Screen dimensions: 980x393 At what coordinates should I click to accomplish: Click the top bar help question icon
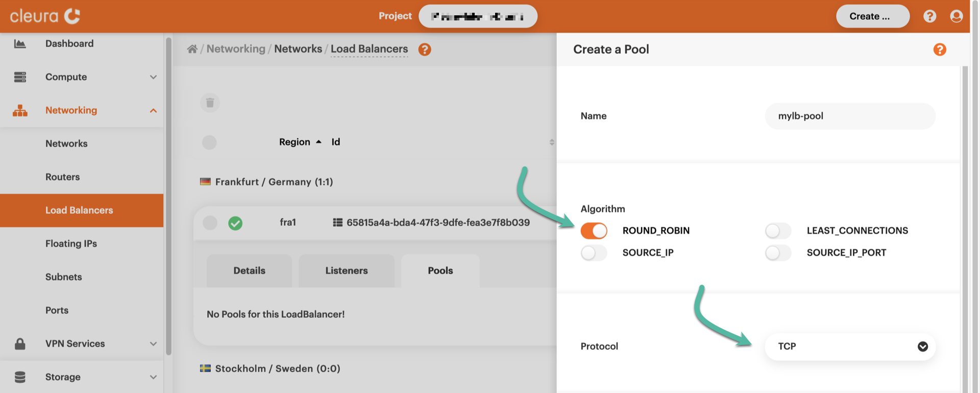pyautogui.click(x=929, y=16)
